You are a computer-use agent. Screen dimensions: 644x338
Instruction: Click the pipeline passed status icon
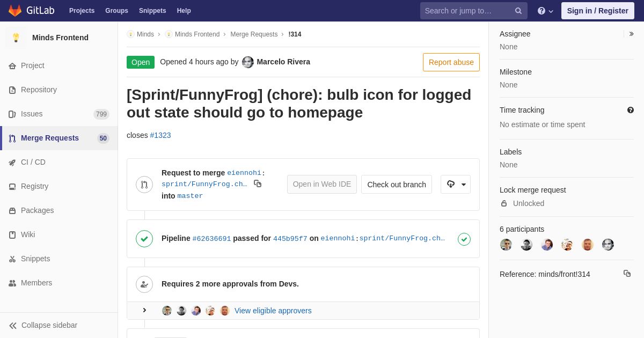(144, 239)
